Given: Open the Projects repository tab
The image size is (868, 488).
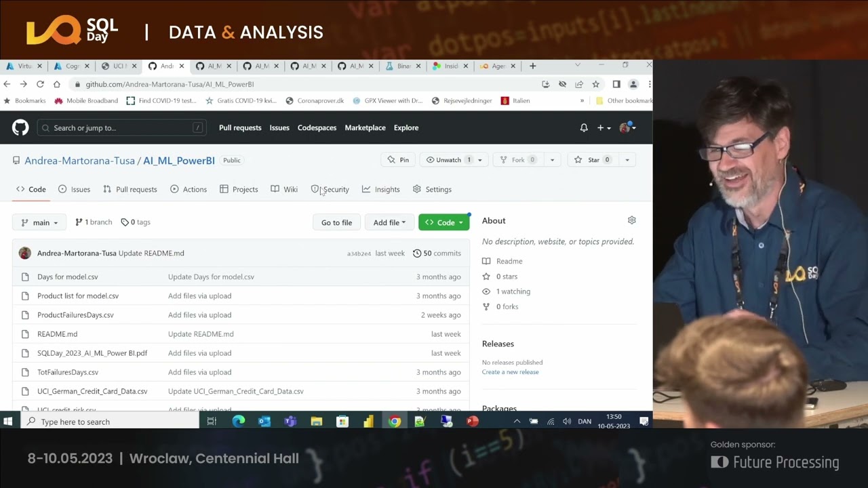Looking at the screenshot, I should pos(239,189).
